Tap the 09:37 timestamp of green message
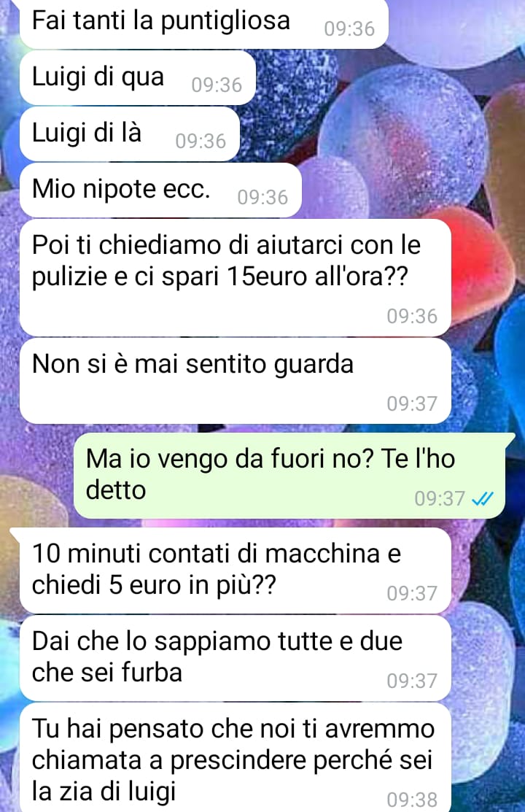 point(440,499)
